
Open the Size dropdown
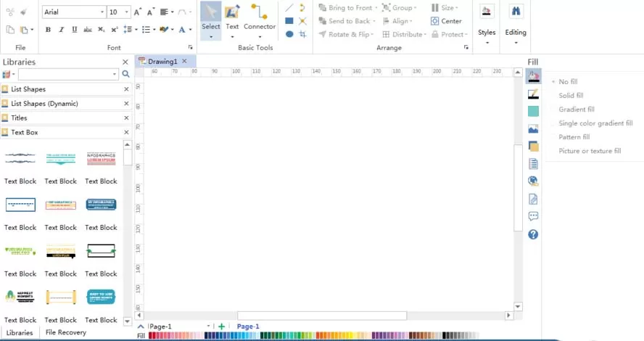pyautogui.click(x=445, y=8)
